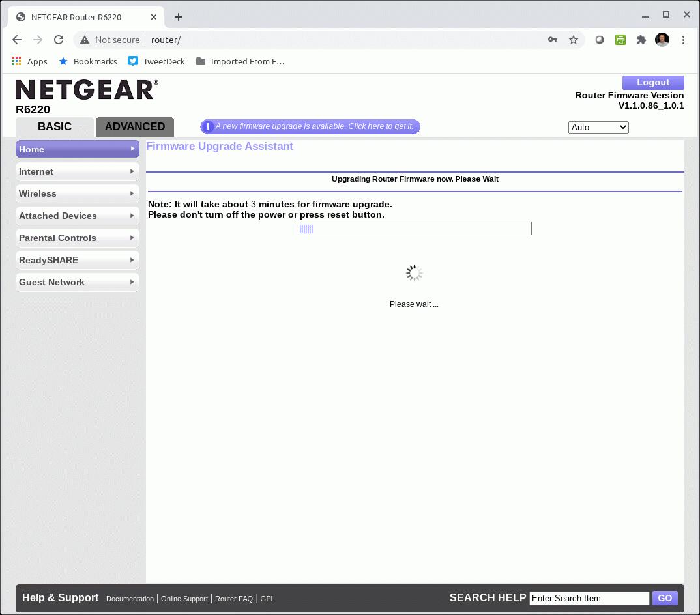
Task: Expand the Internet menu arrow
Action: (132, 171)
